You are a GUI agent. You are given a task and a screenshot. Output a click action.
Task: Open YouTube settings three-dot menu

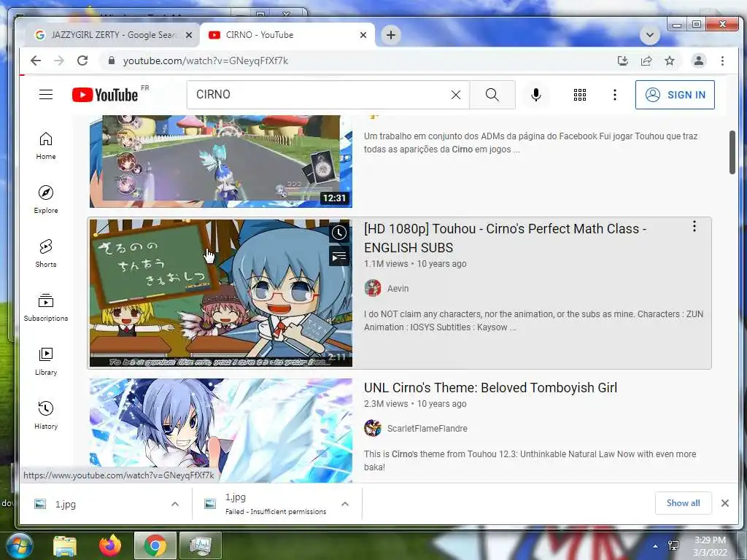(614, 95)
